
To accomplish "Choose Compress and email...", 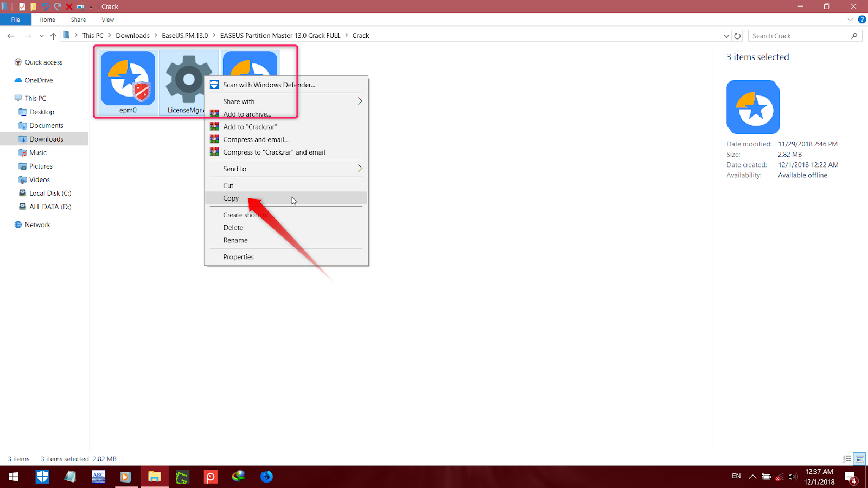I will point(286,139).
